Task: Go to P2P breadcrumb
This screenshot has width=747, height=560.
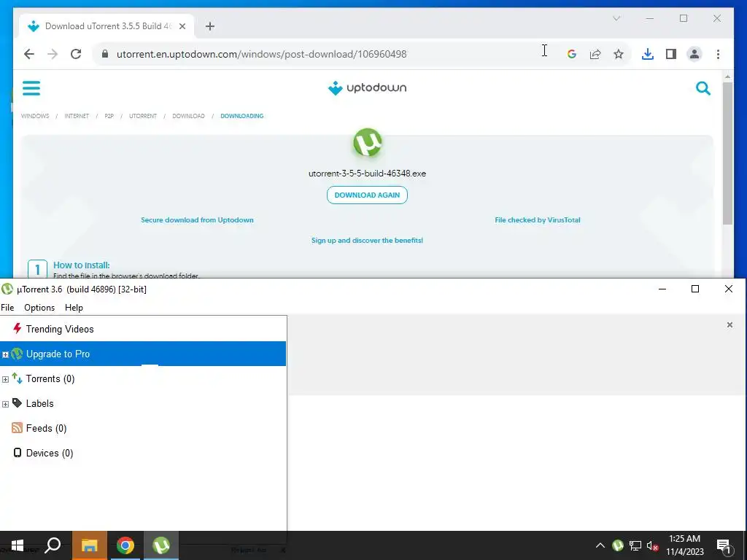Action: point(109,116)
